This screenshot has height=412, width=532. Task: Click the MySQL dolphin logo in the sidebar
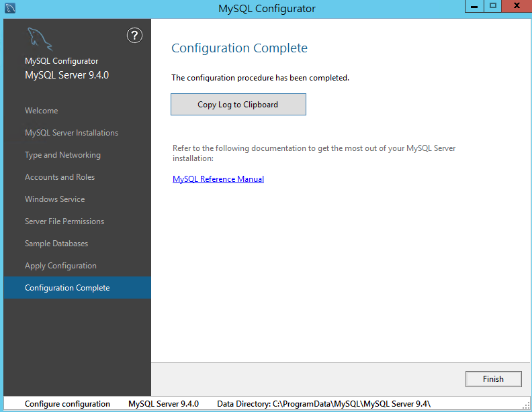pyautogui.click(x=40, y=39)
